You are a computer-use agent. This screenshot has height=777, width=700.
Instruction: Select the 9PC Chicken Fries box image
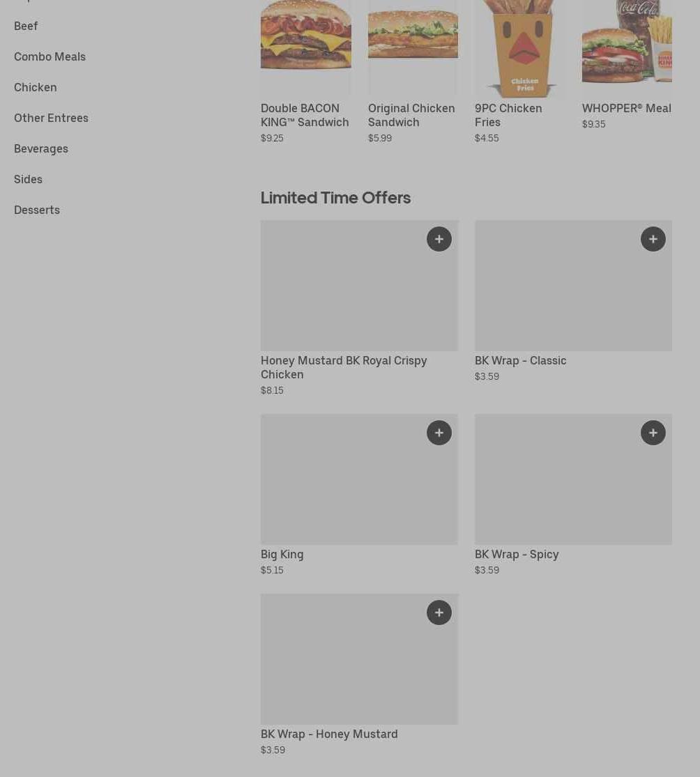520,49
